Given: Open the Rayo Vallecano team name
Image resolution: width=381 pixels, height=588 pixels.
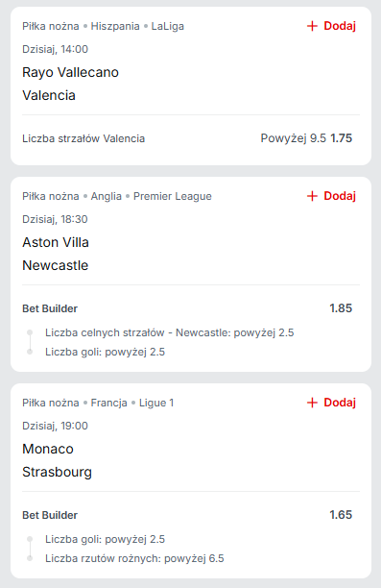Looking at the screenshot, I should click(70, 72).
